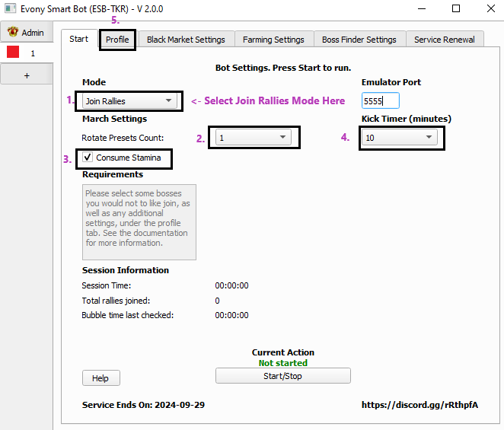Open the Kick Timer minutes dropdown

pos(400,138)
